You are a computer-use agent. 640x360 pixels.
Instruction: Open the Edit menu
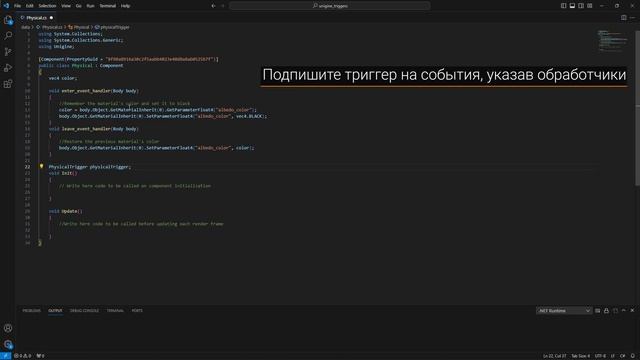click(29, 6)
